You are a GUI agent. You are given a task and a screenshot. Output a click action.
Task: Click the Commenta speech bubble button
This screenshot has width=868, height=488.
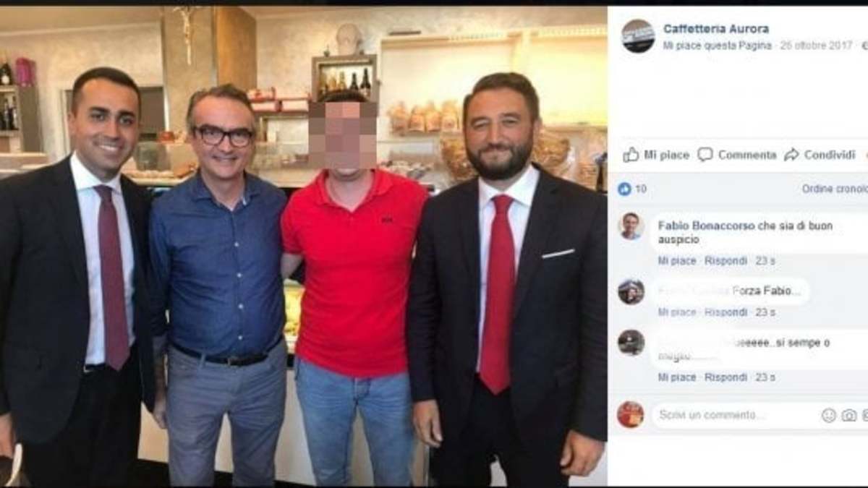pyautogui.click(x=736, y=155)
